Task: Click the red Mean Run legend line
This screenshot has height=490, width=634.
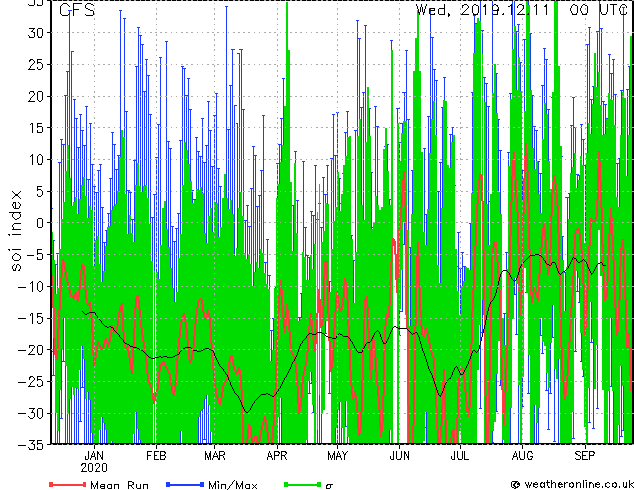Action: (68, 484)
